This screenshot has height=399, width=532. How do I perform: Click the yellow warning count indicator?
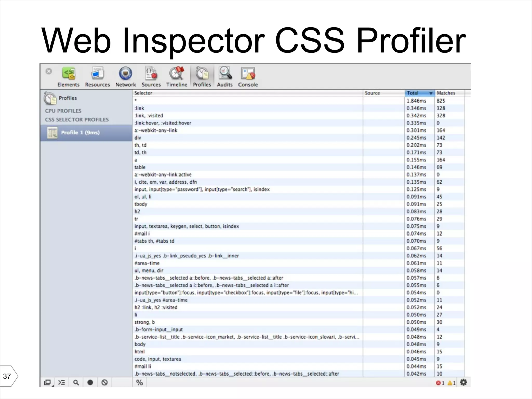pos(451,383)
